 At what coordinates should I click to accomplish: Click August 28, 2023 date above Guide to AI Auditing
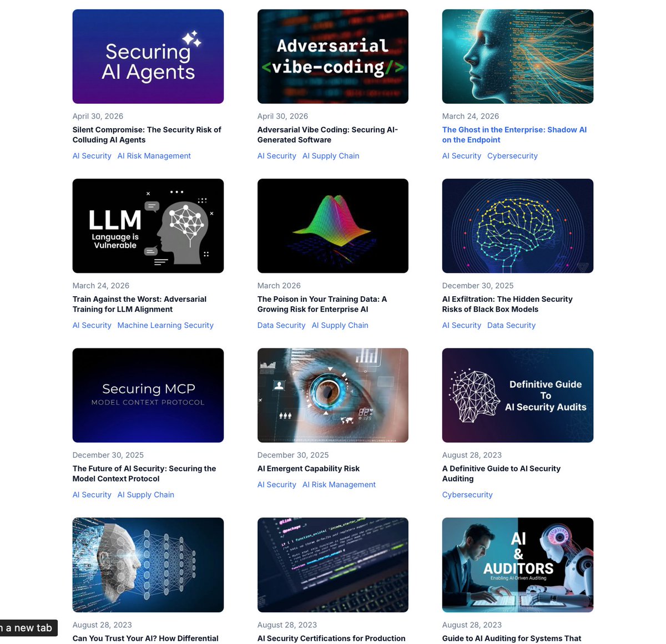(x=472, y=625)
